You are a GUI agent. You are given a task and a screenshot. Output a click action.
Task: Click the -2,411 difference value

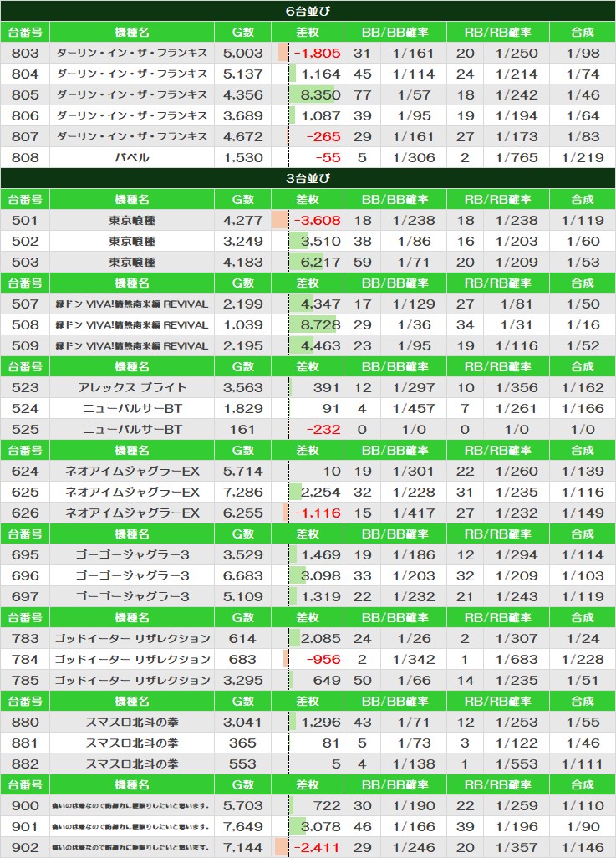pyautogui.click(x=318, y=848)
